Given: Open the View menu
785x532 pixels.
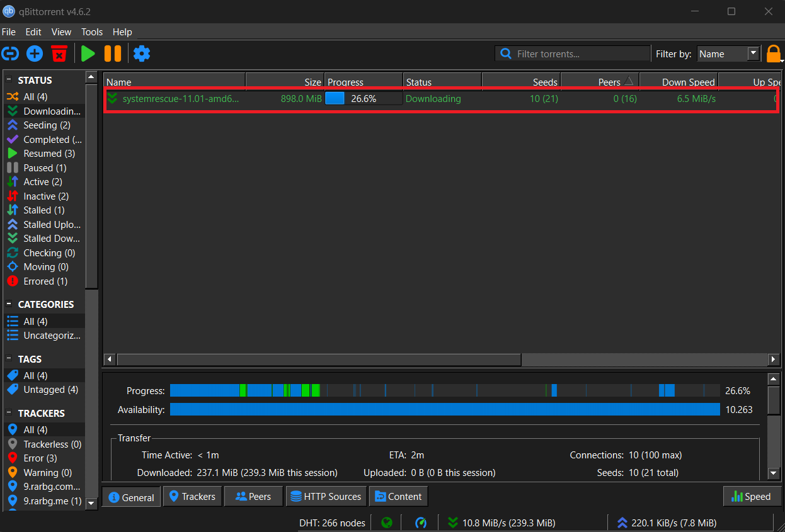Looking at the screenshot, I should click(61, 31).
